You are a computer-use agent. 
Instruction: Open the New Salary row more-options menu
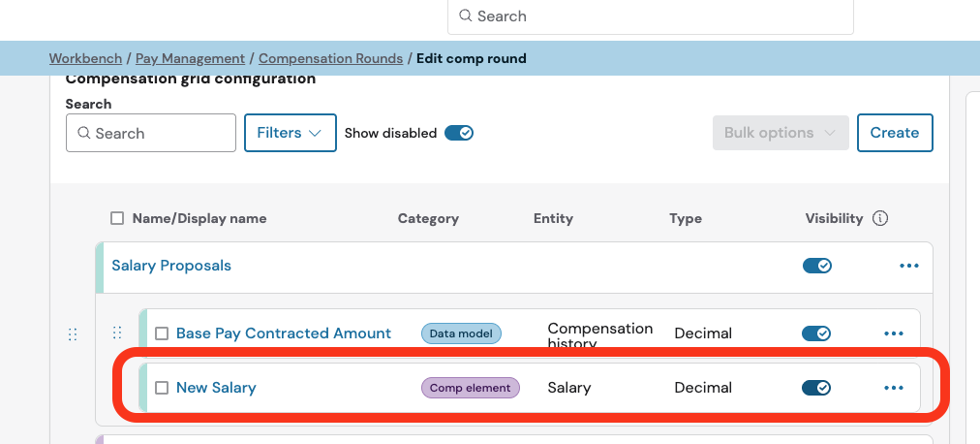tap(893, 388)
